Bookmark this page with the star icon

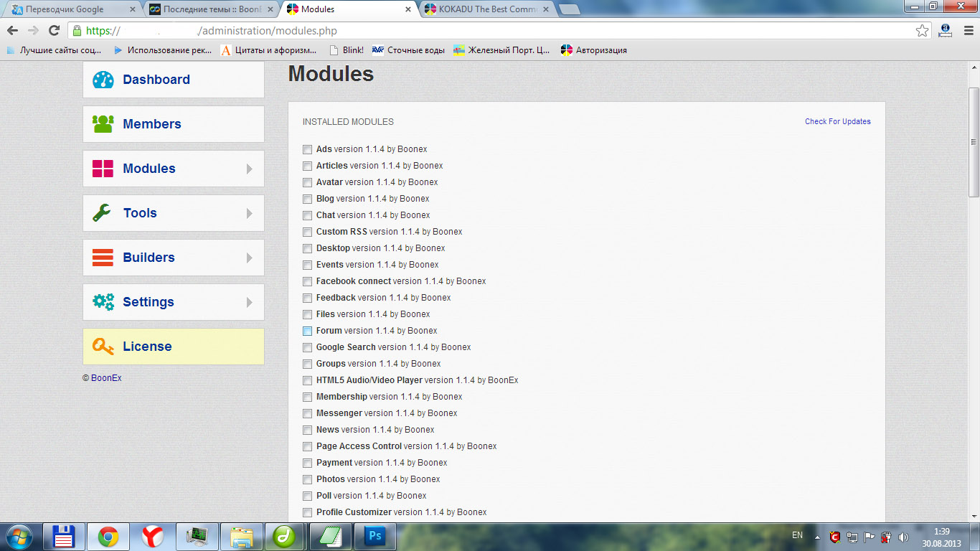(x=923, y=31)
